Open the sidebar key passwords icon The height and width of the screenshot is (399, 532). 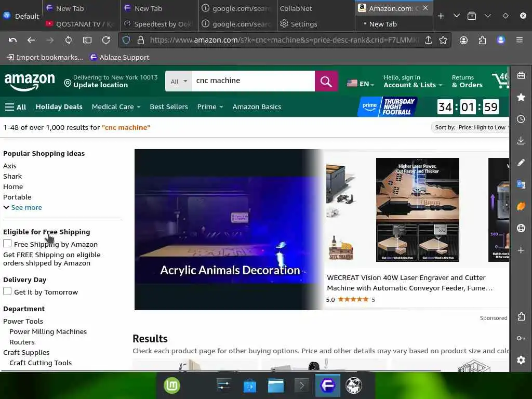click(x=521, y=338)
